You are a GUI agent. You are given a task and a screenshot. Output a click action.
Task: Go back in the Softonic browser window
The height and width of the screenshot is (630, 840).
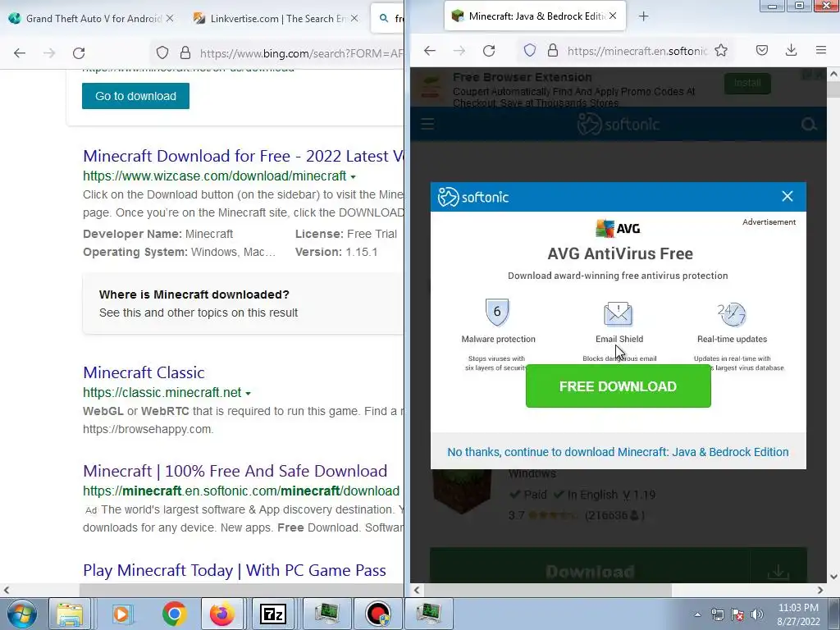coord(430,51)
